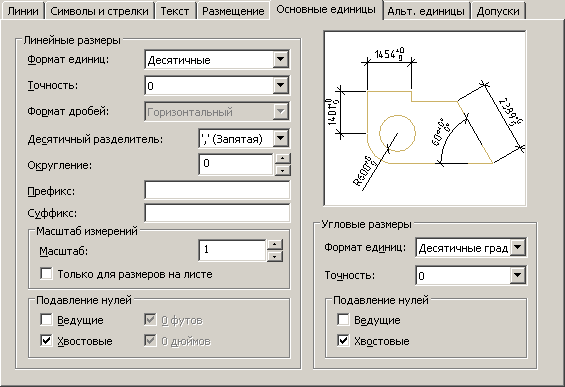This screenshot has width=565, height=387.
Task: Select the Основные единицы tab
Action: coord(326,9)
